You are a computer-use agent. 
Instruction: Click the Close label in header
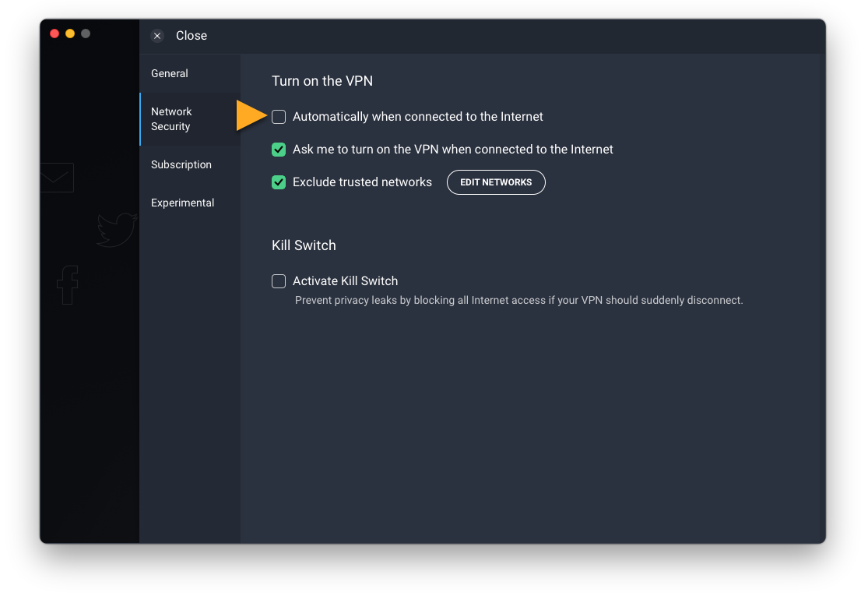tap(192, 36)
